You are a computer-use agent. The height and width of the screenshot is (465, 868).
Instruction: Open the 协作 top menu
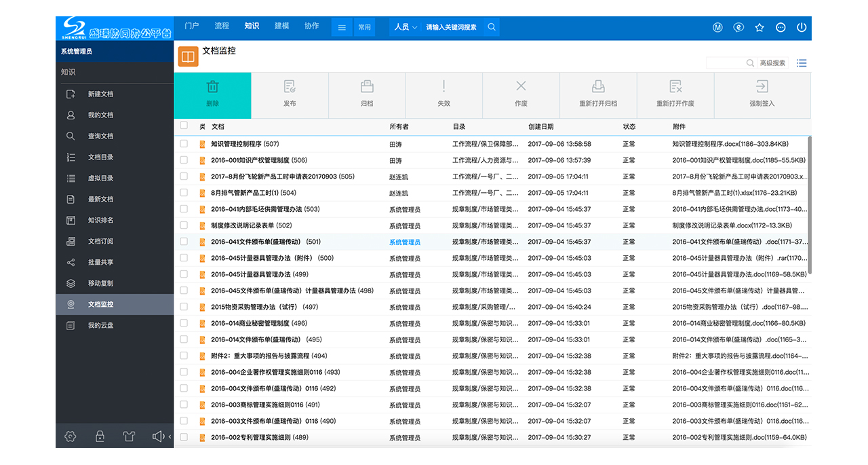(311, 26)
